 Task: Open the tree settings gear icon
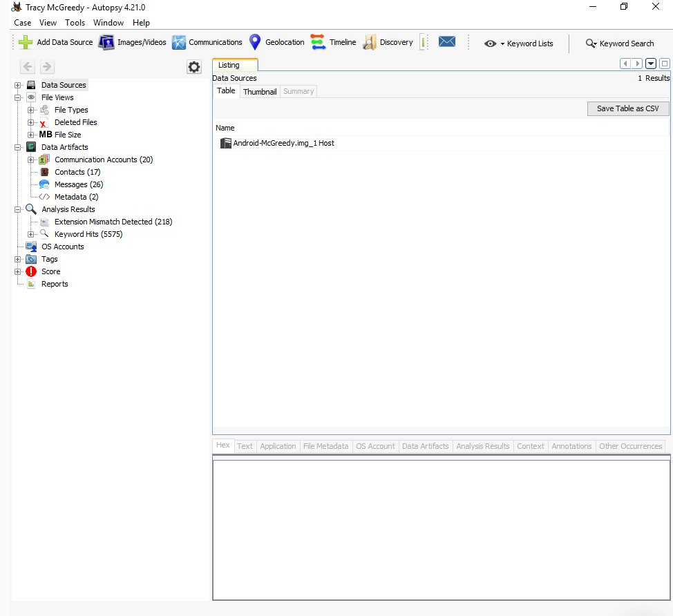pyautogui.click(x=194, y=67)
